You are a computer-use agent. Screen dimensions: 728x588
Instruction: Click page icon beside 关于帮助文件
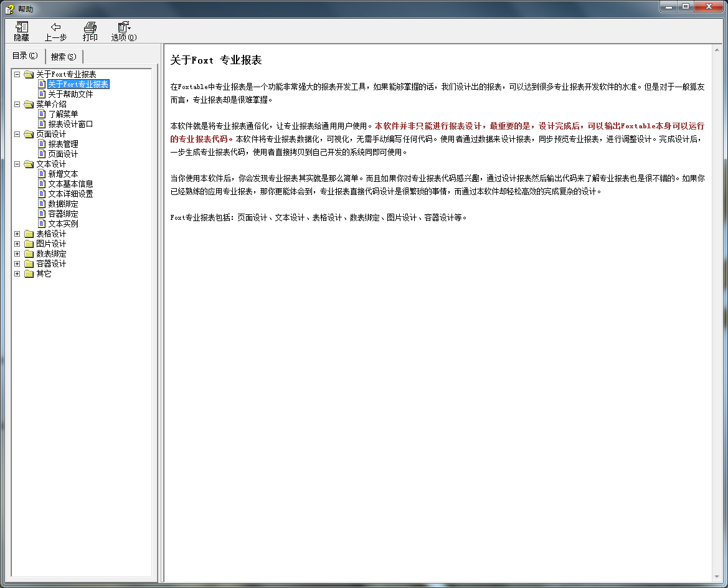point(42,94)
